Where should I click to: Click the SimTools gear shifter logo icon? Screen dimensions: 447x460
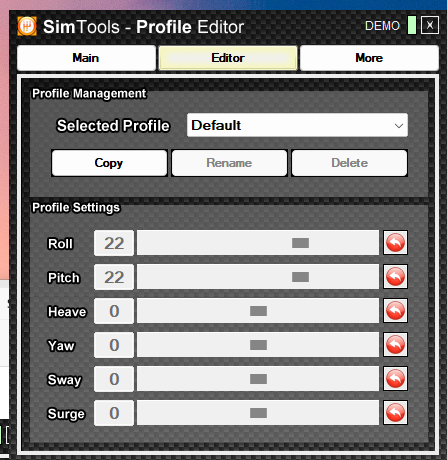tap(27, 26)
